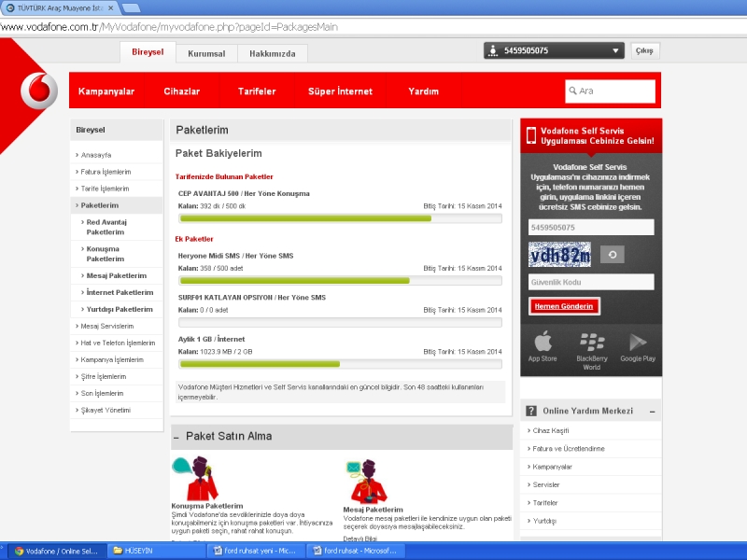Click the vdh82m captcha image
This screenshot has width=747, height=560.
coord(559,254)
